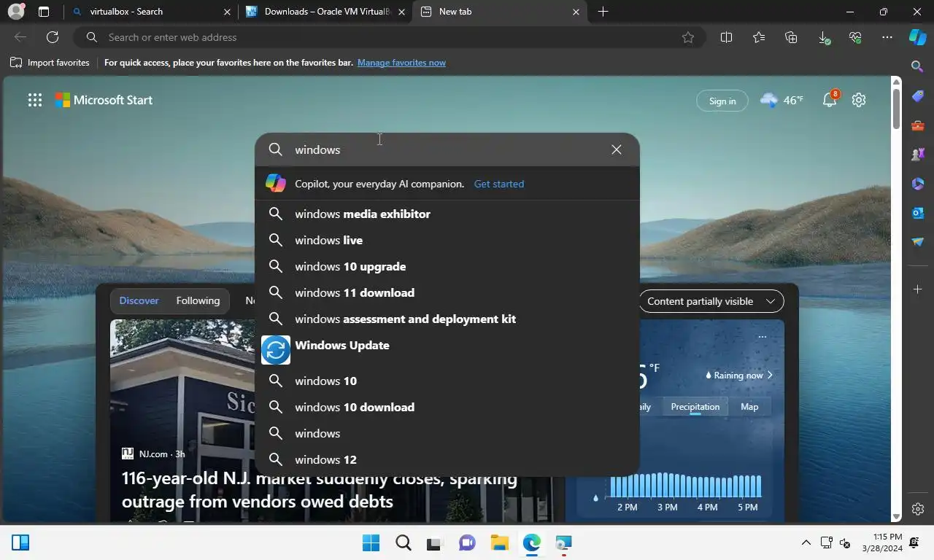Open a new tab with plus button

click(x=603, y=12)
